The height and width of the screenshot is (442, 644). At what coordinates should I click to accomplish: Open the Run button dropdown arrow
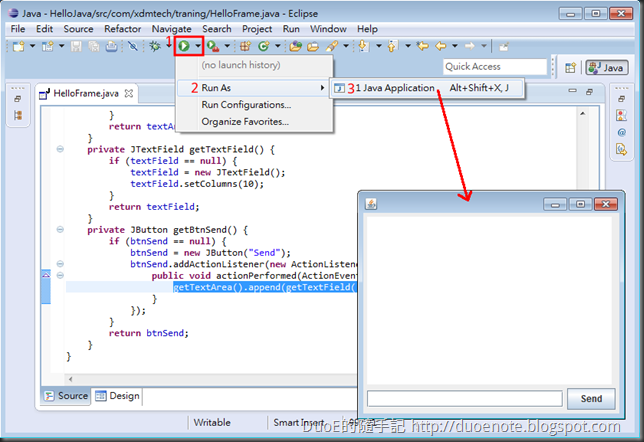(x=198, y=46)
